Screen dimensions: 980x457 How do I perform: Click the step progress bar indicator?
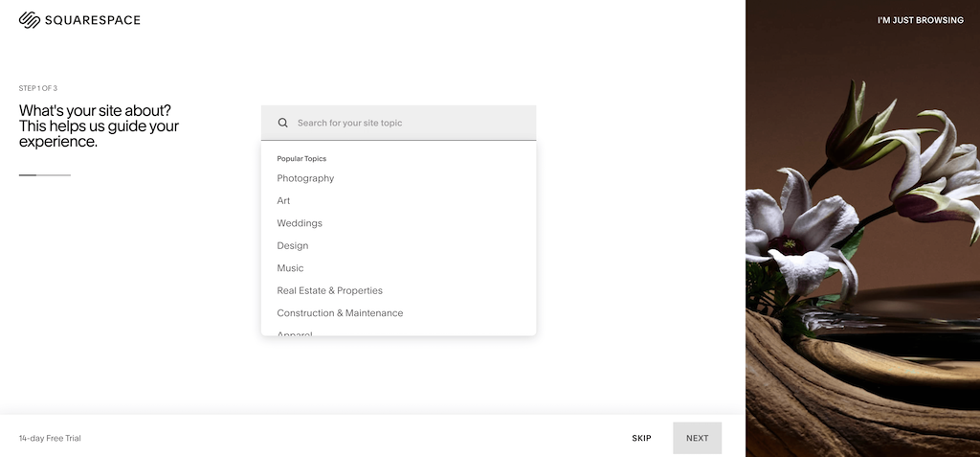tap(45, 175)
